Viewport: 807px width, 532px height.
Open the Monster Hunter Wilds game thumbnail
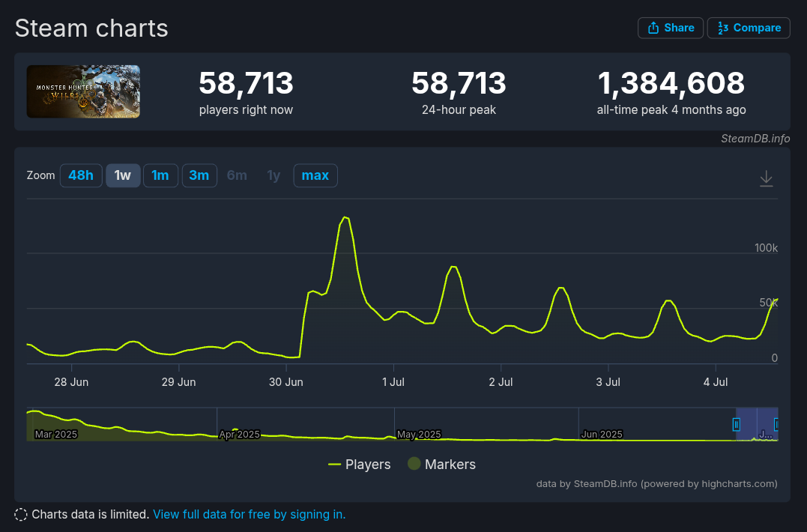tap(83, 91)
